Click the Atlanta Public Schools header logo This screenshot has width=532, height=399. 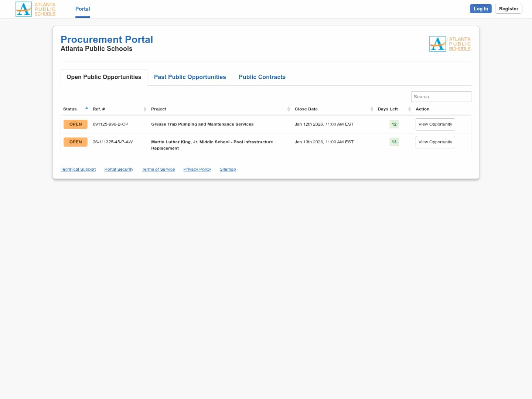click(x=35, y=9)
